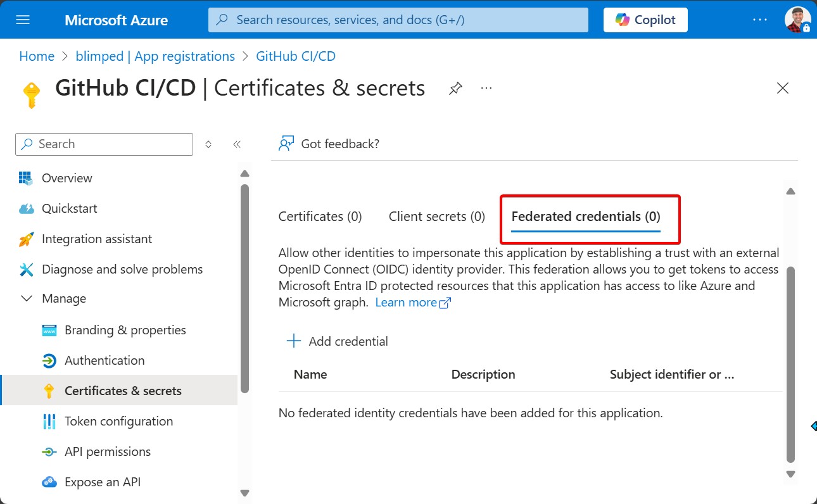Click Got feedback?
Image resolution: width=817 pixels, height=504 pixels.
click(340, 144)
